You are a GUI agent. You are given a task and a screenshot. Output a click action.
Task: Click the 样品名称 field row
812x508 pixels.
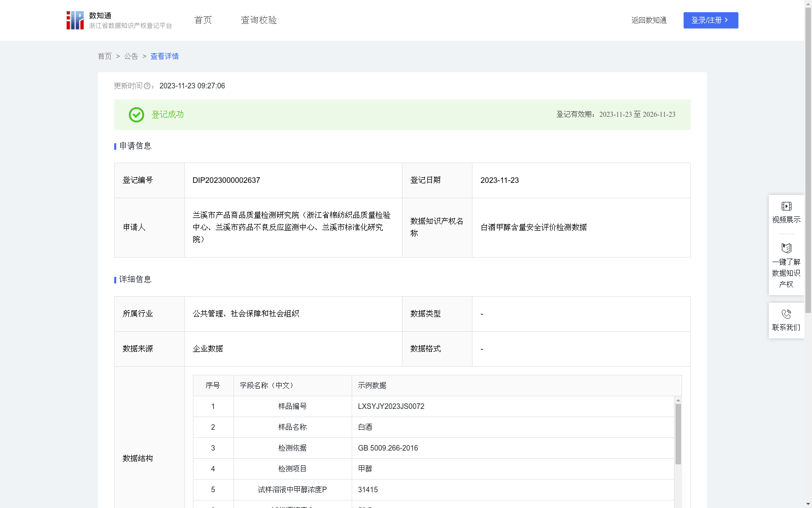coord(433,427)
